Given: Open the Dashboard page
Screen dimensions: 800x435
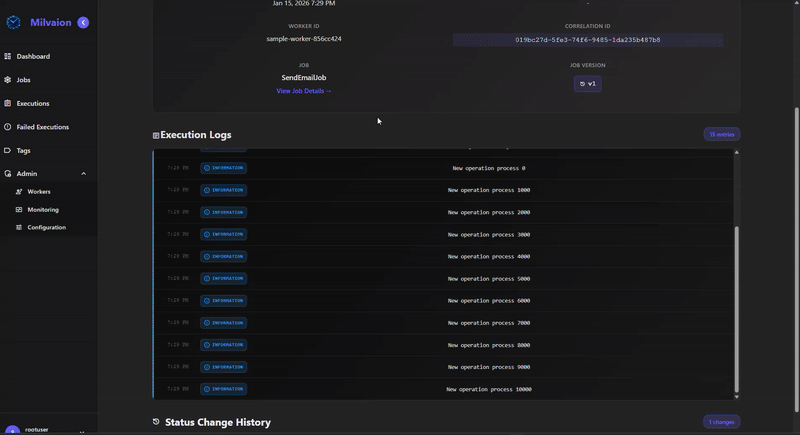Looking at the screenshot, I should [x=33, y=56].
